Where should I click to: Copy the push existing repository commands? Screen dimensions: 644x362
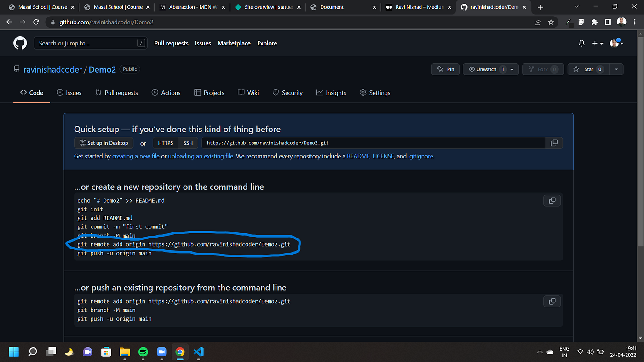tap(552, 301)
